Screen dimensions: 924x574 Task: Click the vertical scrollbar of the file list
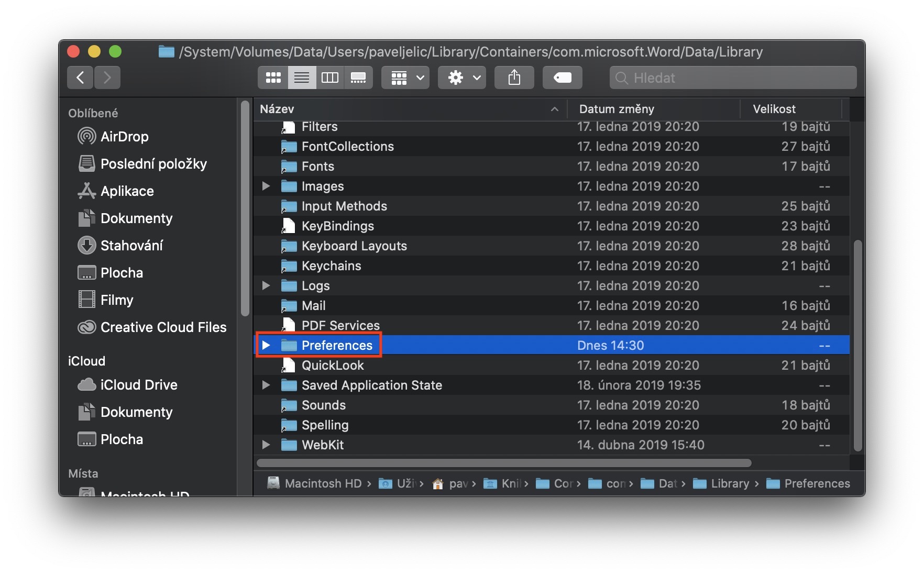857,346
